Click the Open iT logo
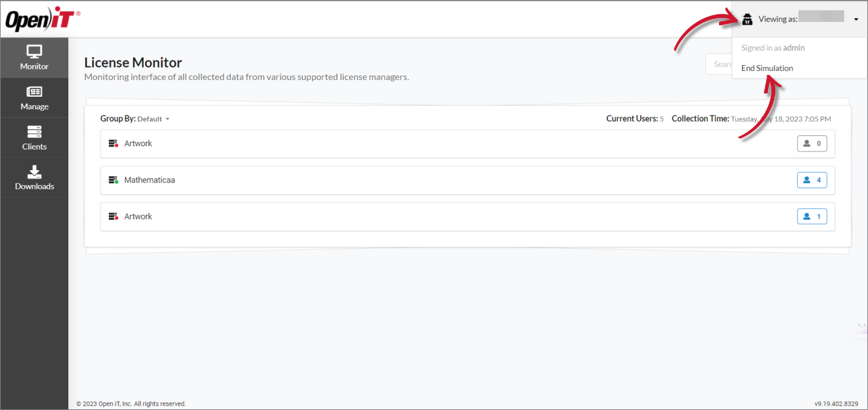Screen dimensions: 868x410 [43, 20]
